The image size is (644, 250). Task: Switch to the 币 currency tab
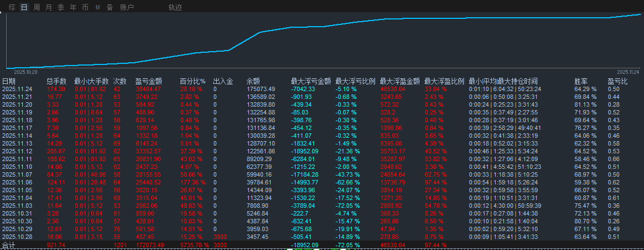(85, 7)
